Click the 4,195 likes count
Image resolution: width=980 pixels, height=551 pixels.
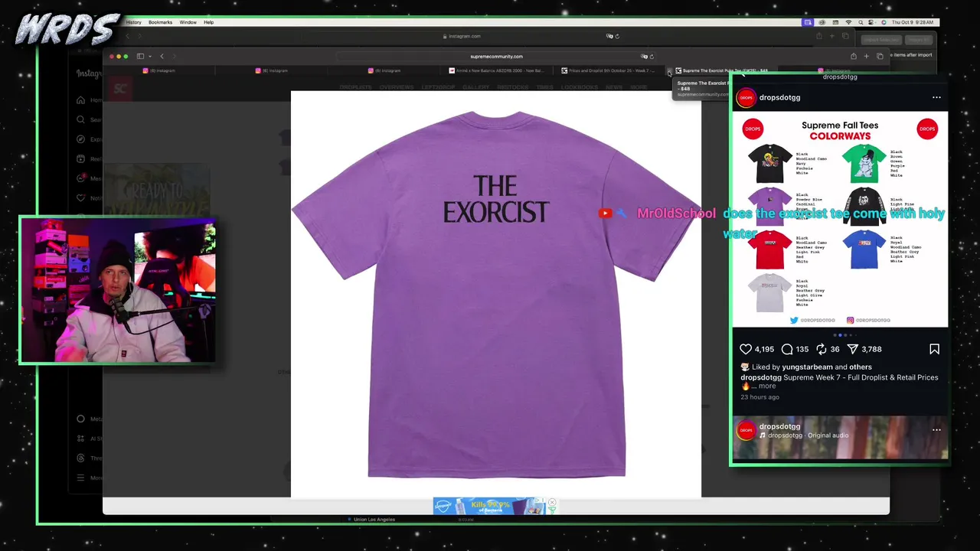tap(764, 349)
